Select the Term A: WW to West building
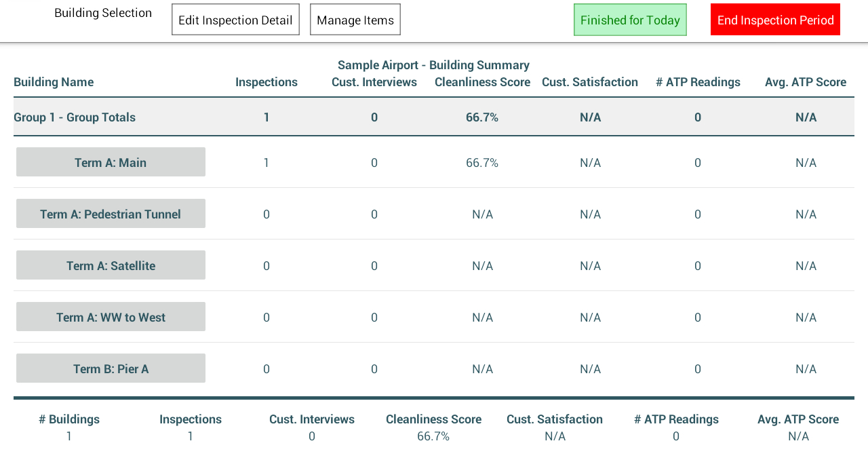 coord(111,317)
